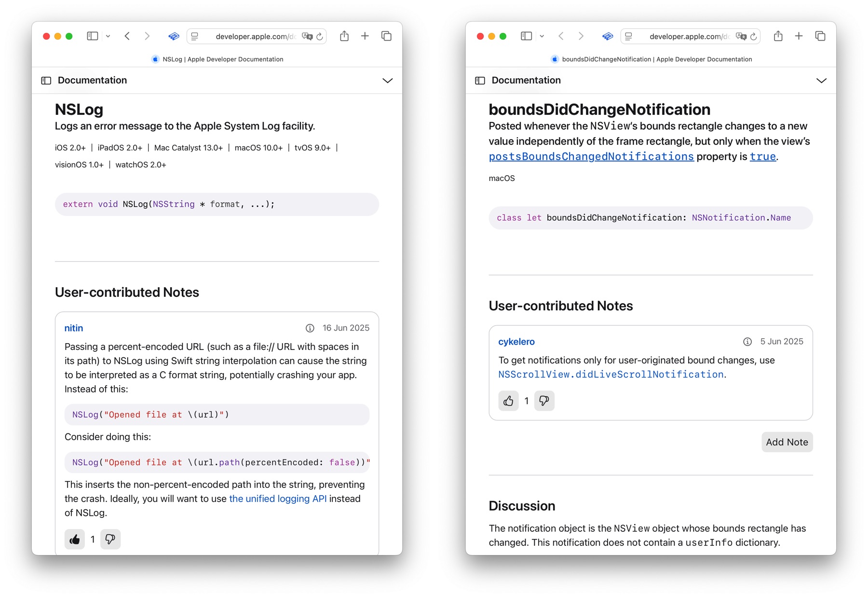This screenshot has height=597, width=868.
Task: Show info for nitin's note
Action: pyautogui.click(x=310, y=328)
